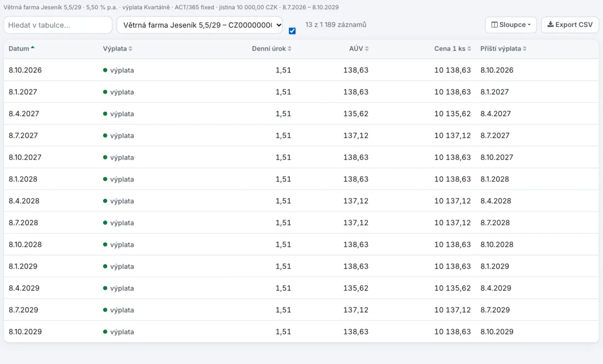Click the date 8.10.2027 in Datum column
The width and height of the screenshot is (603, 364).
25,157
